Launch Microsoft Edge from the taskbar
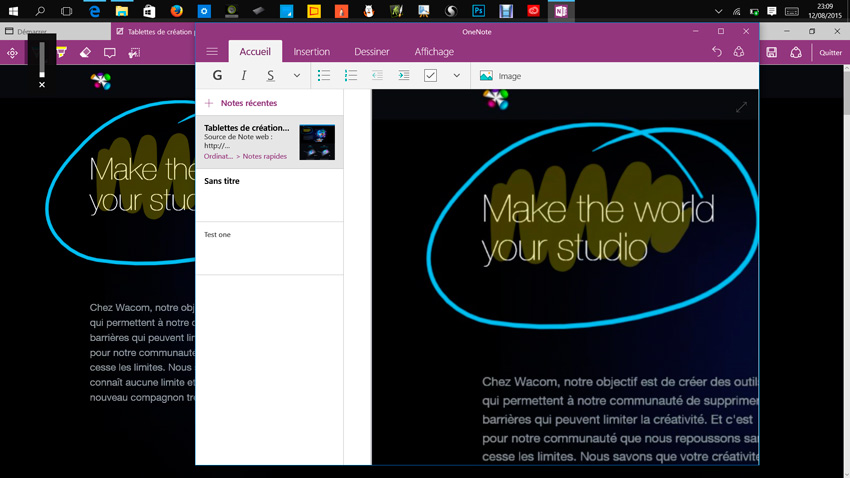The width and height of the screenshot is (850, 478). point(94,11)
